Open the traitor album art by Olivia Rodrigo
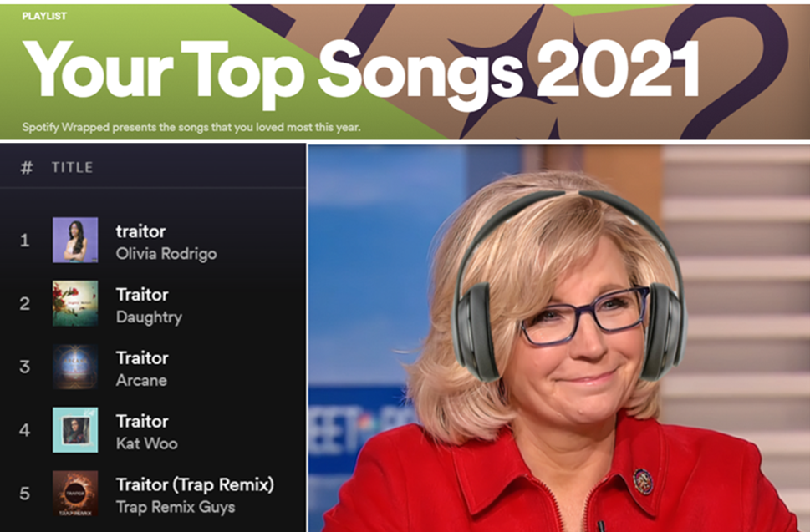This screenshot has width=810, height=532. [x=75, y=240]
